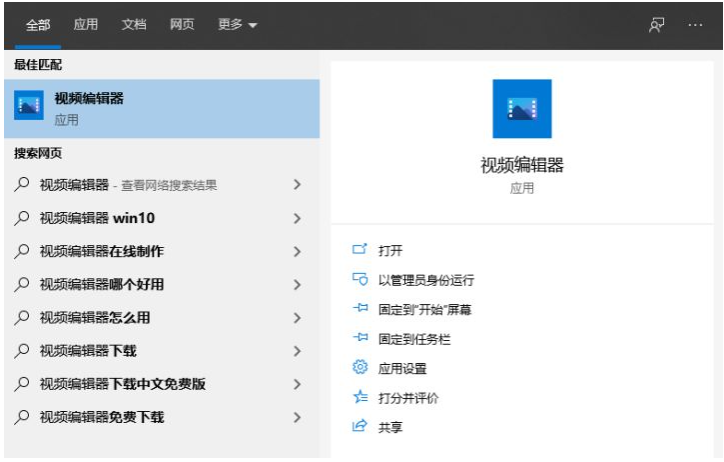Switch to the 全部 tab

click(38, 24)
